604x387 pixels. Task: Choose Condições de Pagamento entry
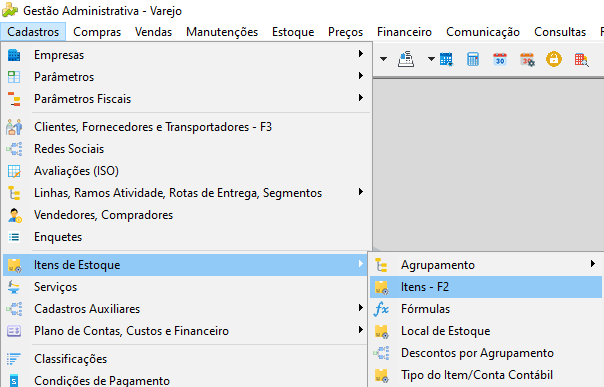(186, 380)
